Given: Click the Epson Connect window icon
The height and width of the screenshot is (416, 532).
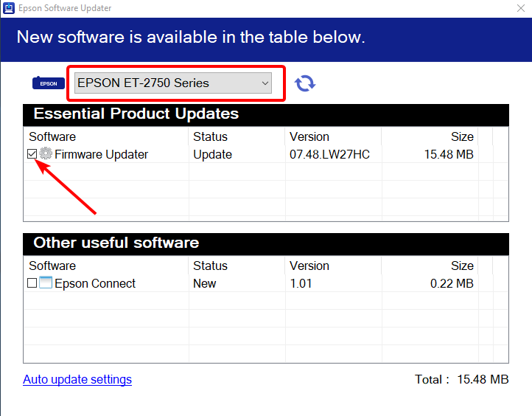Looking at the screenshot, I should coord(46,282).
